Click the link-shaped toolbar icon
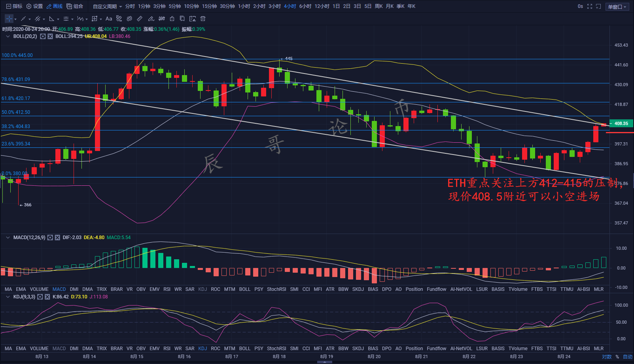634x364 pixels. [x=129, y=19]
